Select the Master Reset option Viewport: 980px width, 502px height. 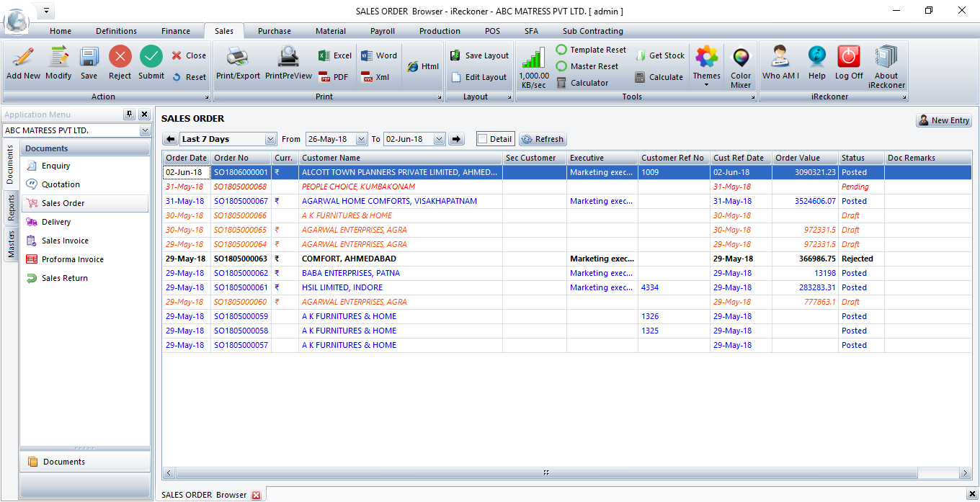(587, 66)
